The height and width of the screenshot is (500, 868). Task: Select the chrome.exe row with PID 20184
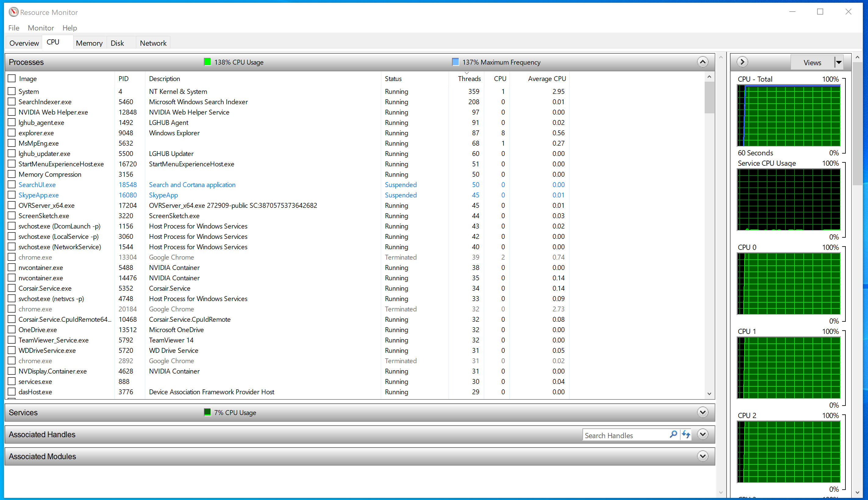point(287,309)
